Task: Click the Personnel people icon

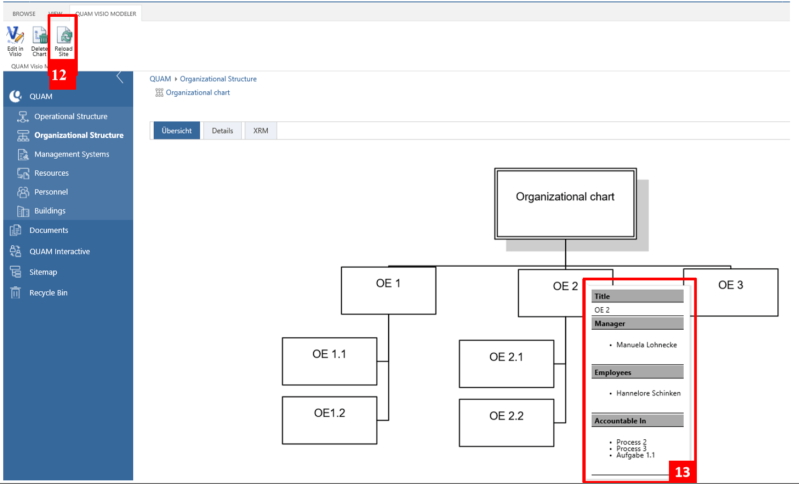Action: 23,192
